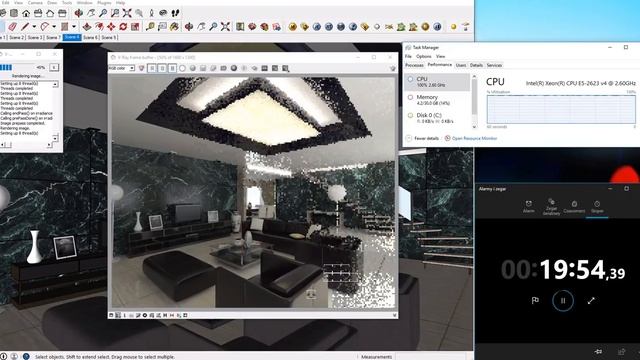This screenshot has width=640, height=360.
Task: Click down arrow of Task Manager resource list
Action: [474, 126]
